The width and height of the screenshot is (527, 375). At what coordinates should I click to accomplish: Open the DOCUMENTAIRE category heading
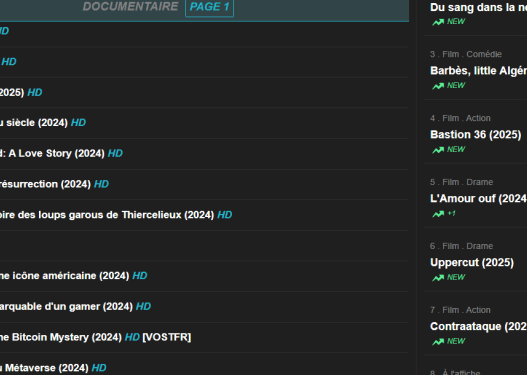[x=130, y=6]
